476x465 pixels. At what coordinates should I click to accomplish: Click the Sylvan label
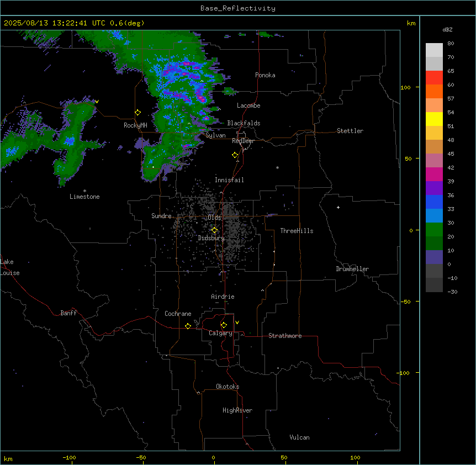(x=215, y=135)
